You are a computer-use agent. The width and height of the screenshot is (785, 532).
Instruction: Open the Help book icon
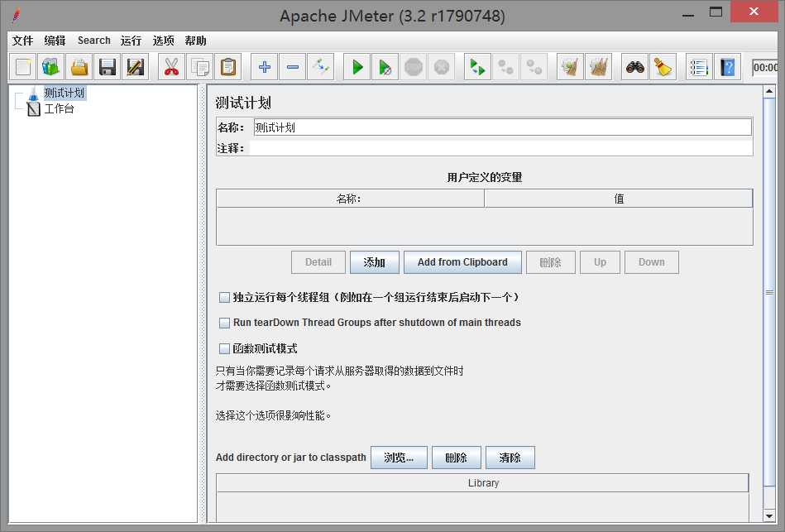[727, 67]
